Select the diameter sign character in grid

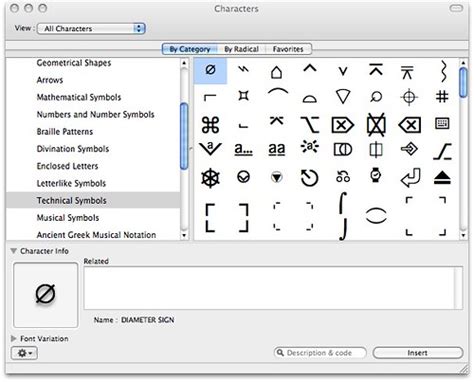click(x=210, y=70)
